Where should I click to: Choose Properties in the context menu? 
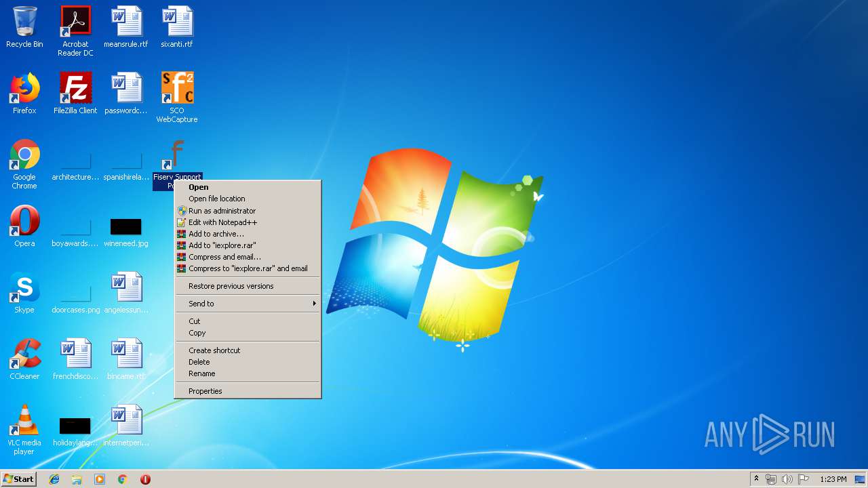248,391
